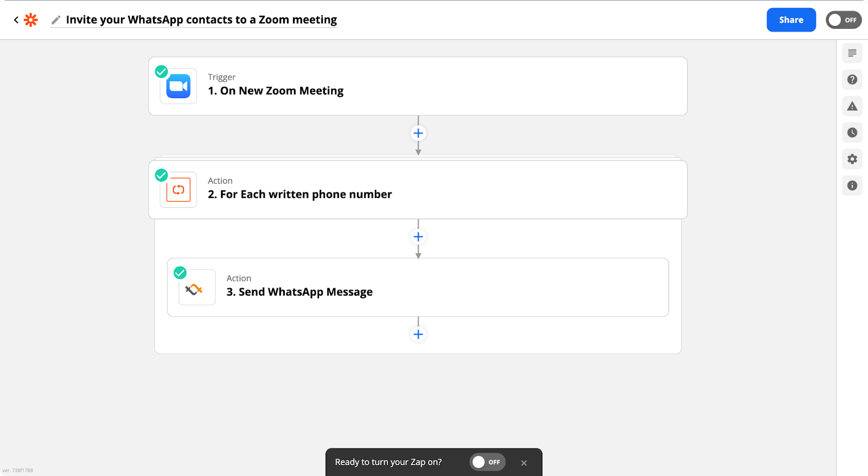Click the Action label on step 3

coord(239,278)
